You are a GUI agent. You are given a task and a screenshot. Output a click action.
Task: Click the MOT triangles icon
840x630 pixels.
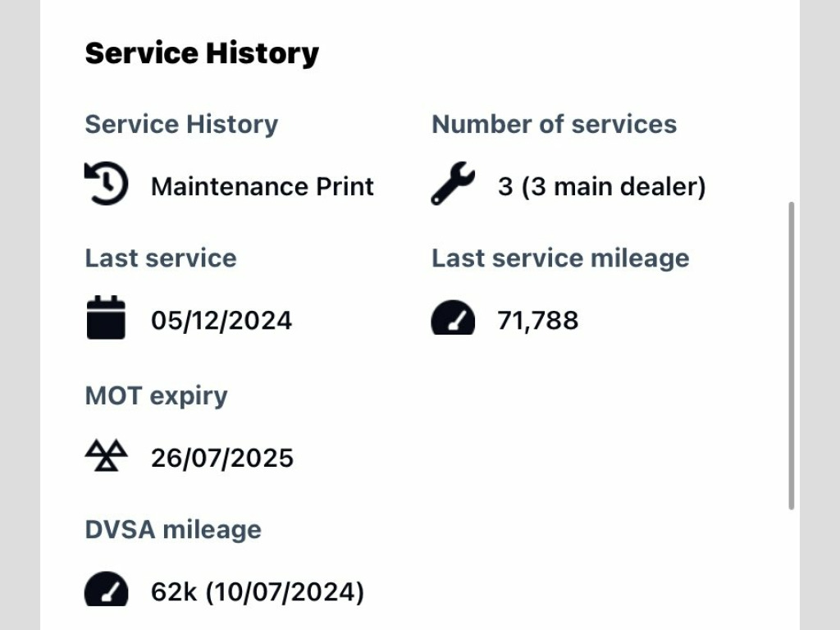tap(106, 455)
